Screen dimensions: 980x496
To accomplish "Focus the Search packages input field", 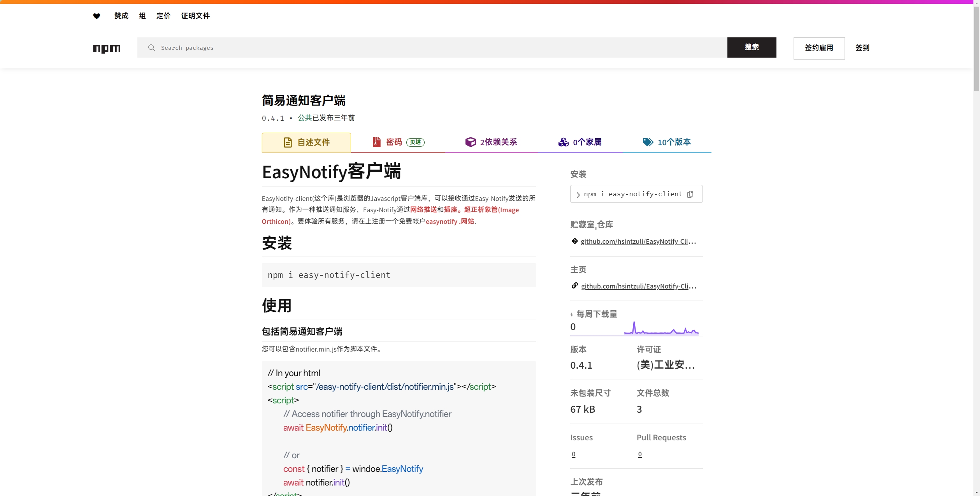I will (x=432, y=48).
